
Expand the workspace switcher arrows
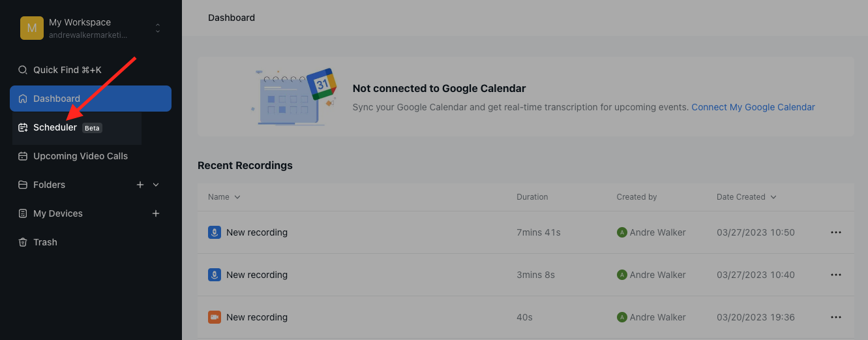pyautogui.click(x=157, y=28)
